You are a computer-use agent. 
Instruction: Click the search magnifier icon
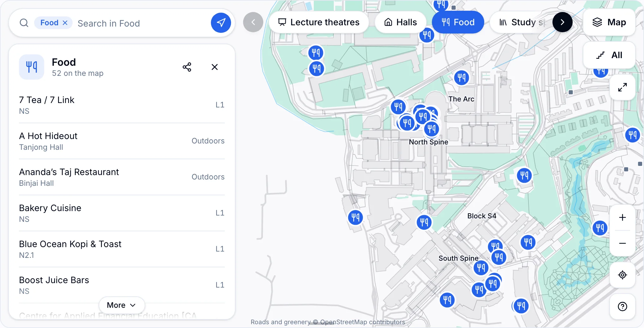[24, 23]
